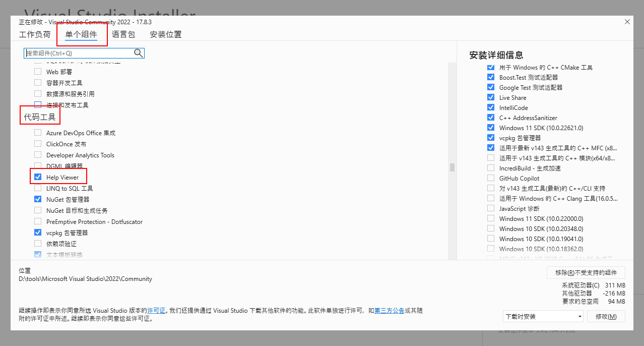Enable 容器开发工具 component
The image size is (644, 346).
click(38, 83)
